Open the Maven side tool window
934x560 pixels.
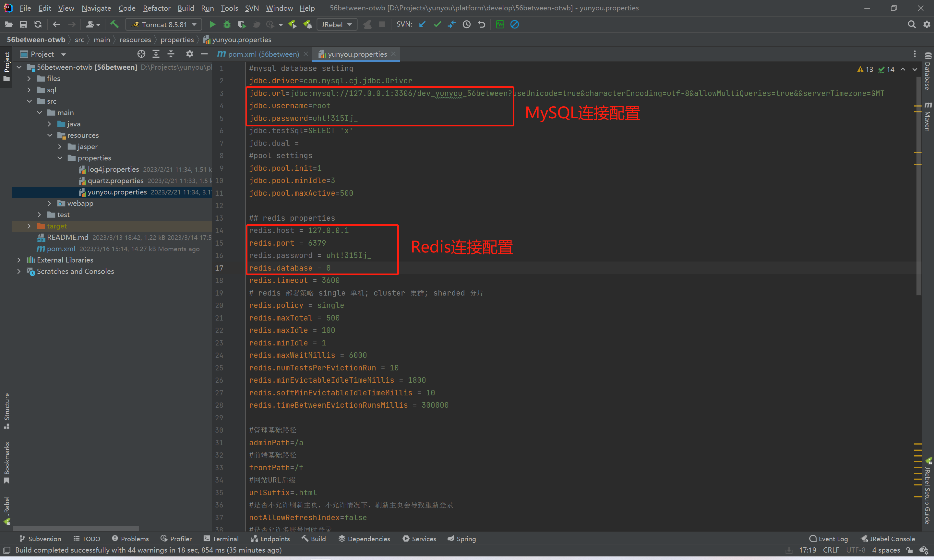pyautogui.click(x=928, y=116)
